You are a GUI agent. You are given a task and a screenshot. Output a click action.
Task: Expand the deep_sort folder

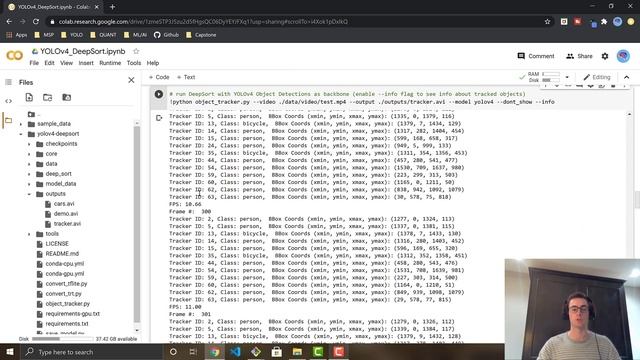[x=29, y=174]
